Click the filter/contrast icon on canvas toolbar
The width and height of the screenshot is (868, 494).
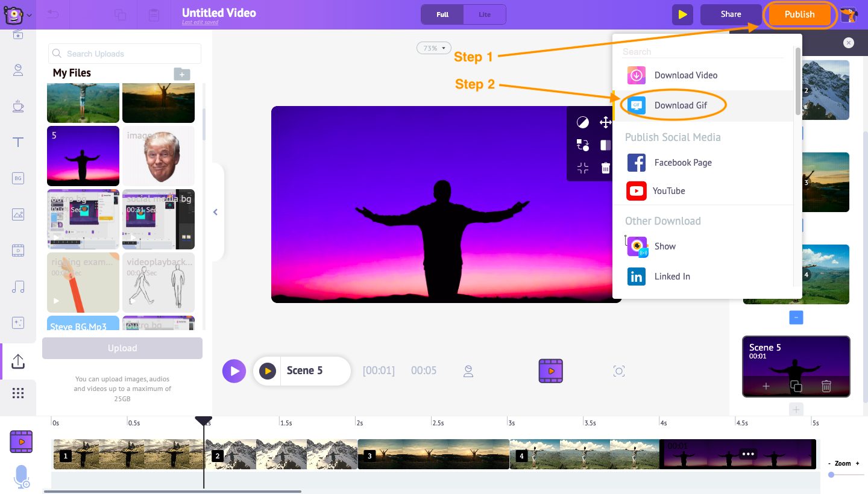(582, 123)
